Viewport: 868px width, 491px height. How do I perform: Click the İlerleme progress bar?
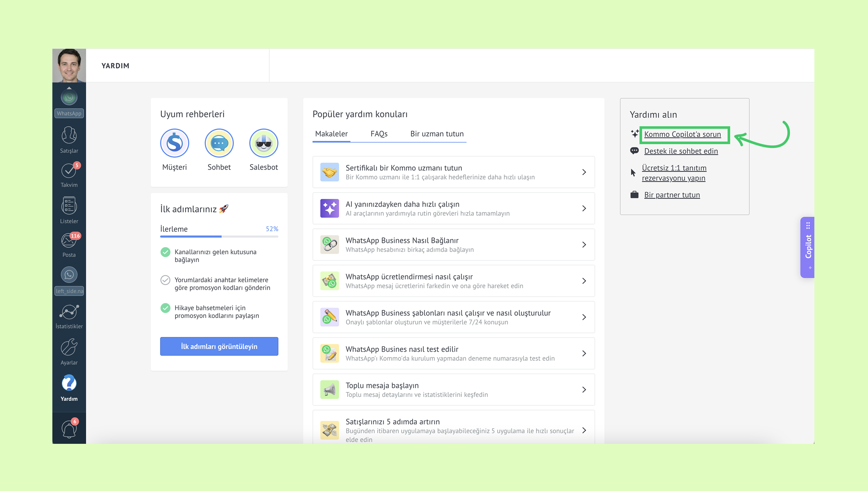click(x=219, y=237)
